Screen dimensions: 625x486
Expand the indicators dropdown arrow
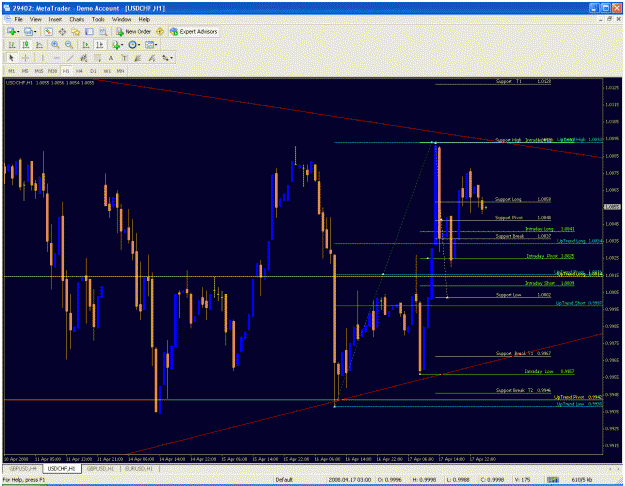coord(122,45)
